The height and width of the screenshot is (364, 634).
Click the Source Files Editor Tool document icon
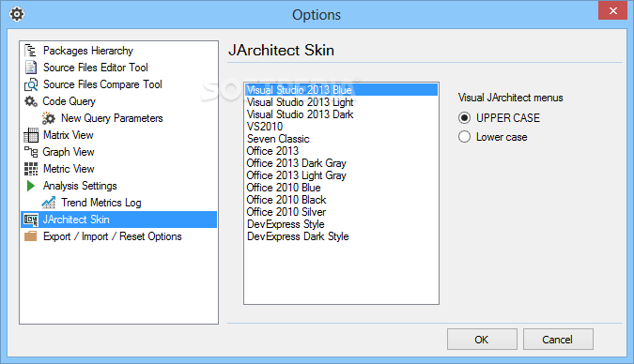(x=31, y=68)
